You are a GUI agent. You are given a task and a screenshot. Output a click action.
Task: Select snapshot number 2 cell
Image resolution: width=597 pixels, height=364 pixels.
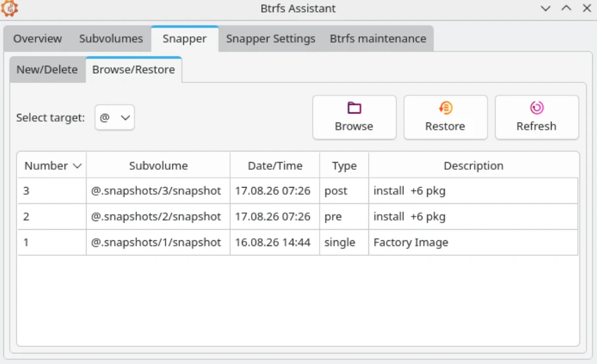[52, 217]
